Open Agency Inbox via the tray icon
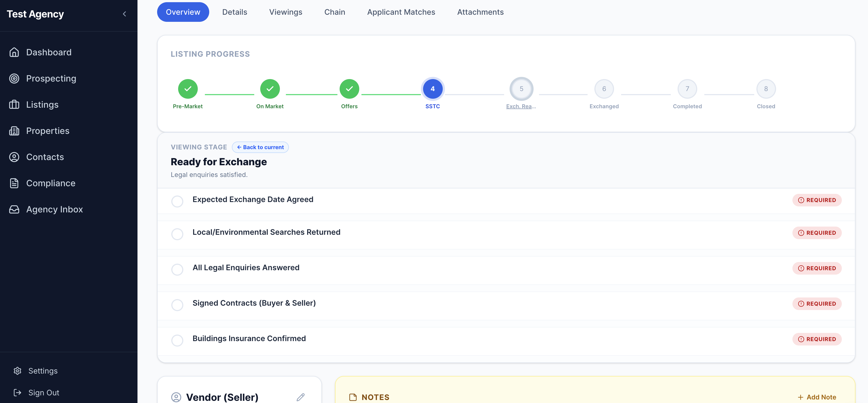868x403 pixels. point(14,209)
